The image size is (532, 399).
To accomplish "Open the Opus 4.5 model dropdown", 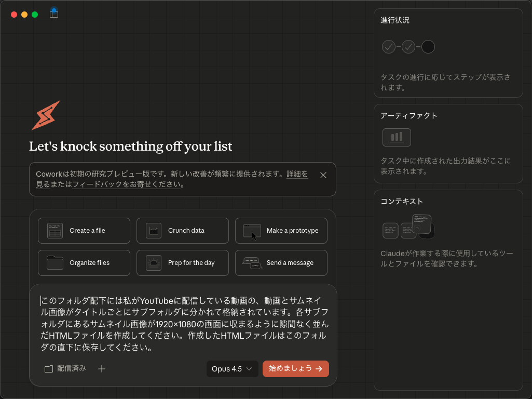I will point(232,369).
